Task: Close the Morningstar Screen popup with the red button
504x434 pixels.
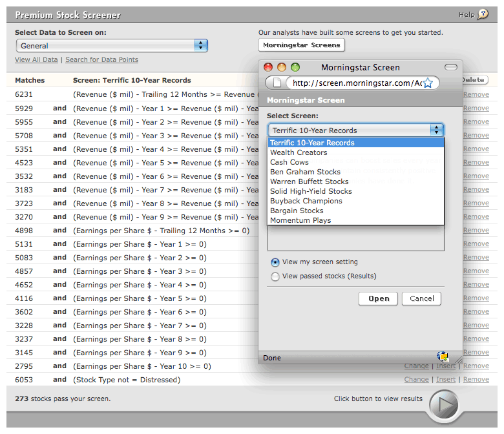Action: click(268, 67)
